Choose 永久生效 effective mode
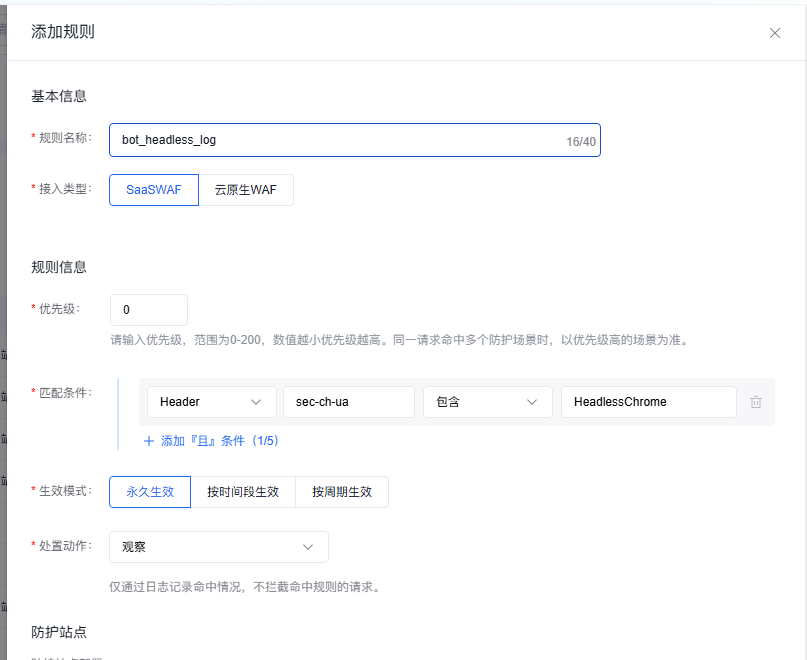The width and height of the screenshot is (807, 660). point(150,492)
